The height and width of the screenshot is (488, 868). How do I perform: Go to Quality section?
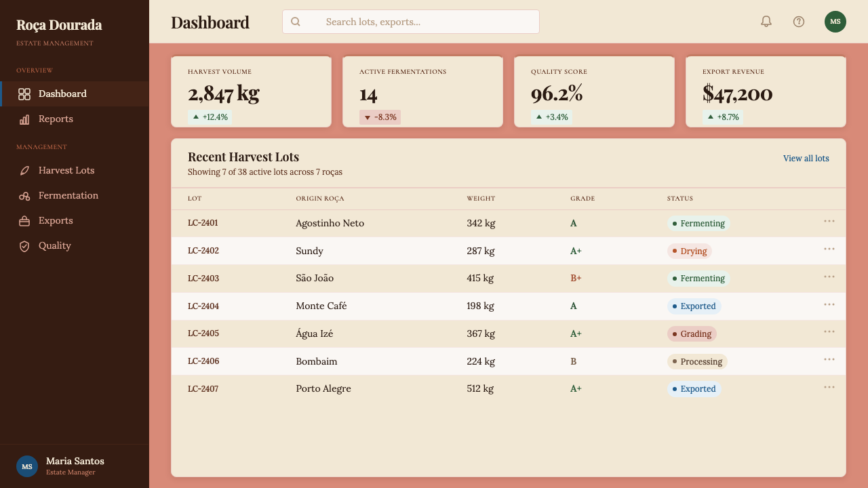[75, 246]
